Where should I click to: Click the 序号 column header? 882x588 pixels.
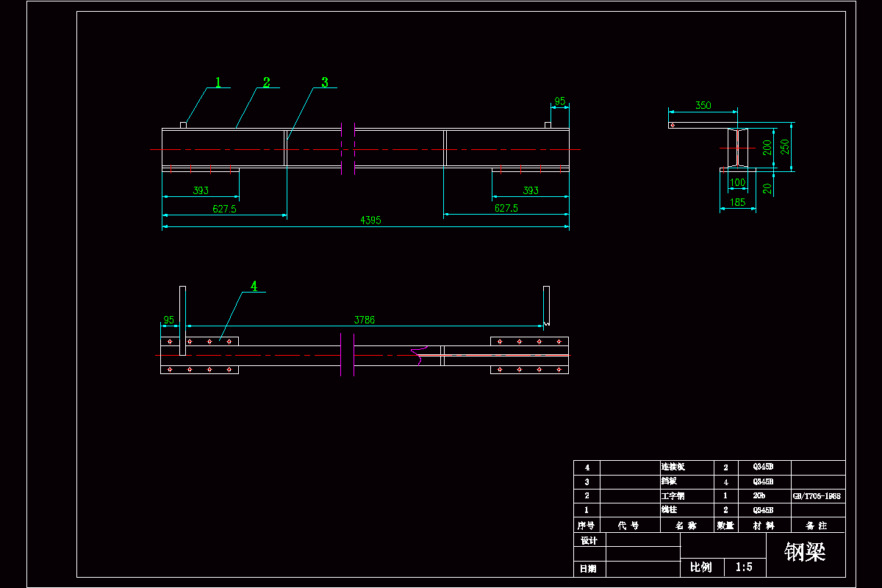point(587,526)
